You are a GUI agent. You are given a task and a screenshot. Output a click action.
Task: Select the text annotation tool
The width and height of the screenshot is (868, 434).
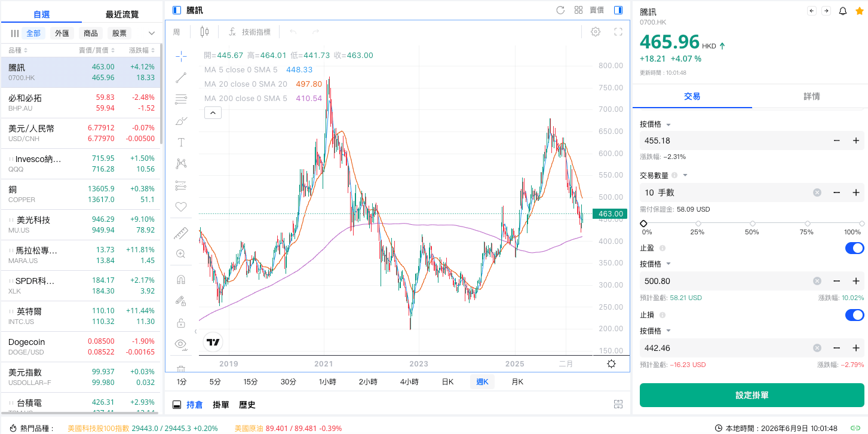(181, 142)
